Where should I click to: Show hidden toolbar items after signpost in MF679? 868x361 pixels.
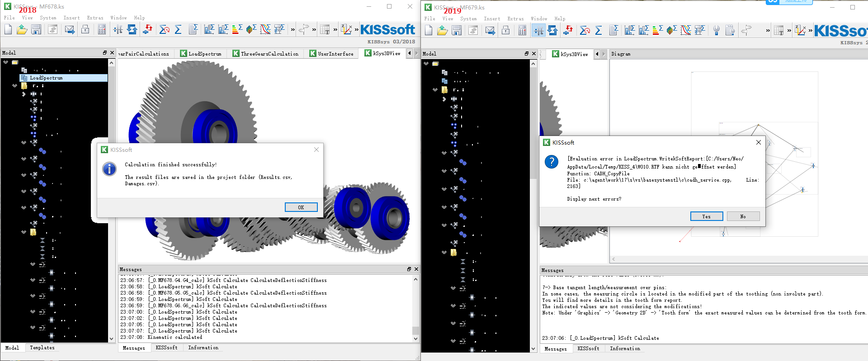(768, 31)
